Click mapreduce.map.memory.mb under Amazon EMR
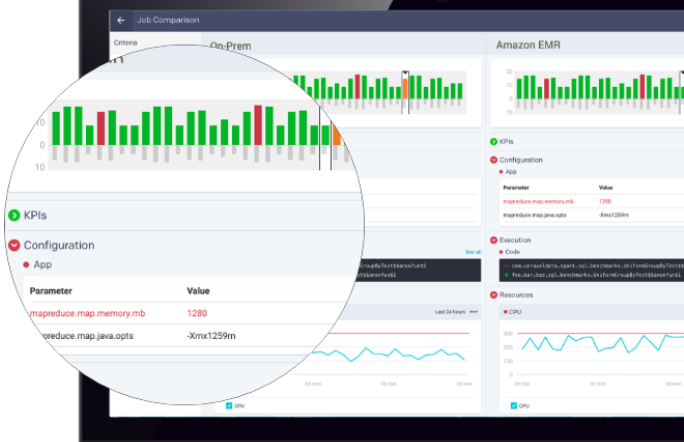Viewport: 684px width, 442px height. (x=538, y=201)
